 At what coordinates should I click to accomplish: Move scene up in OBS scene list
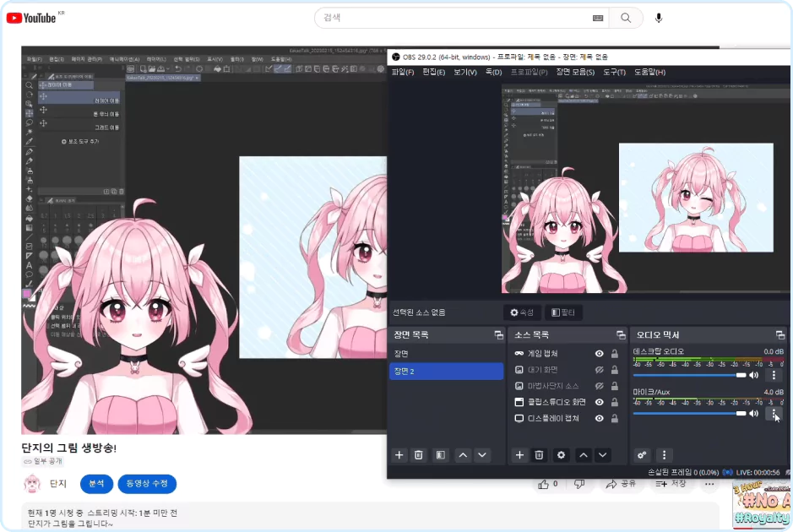[x=463, y=455]
